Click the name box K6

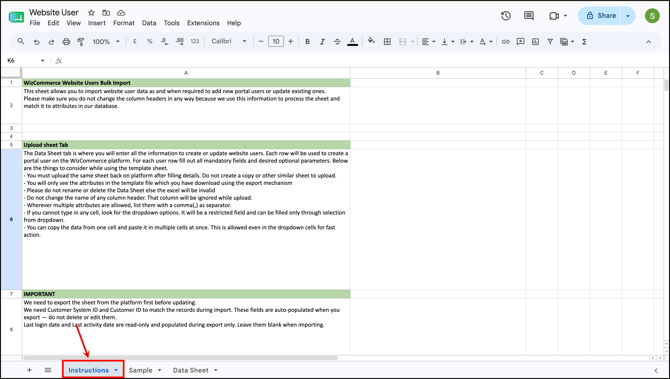[x=25, y=61]
